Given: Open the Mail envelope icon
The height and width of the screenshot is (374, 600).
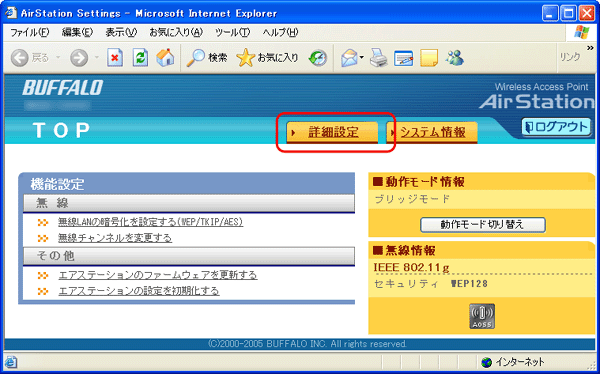Looking at the screenshot, I should 350,58.
